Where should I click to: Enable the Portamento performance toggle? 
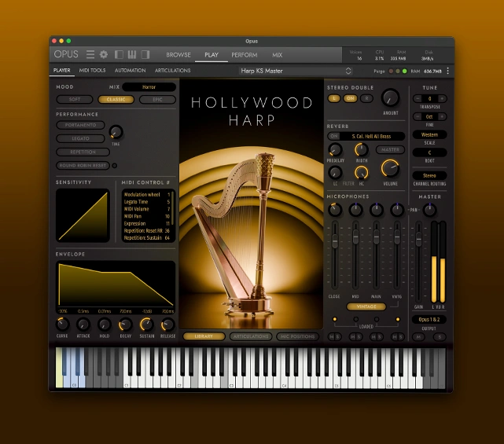pyautogui.click(x=80, y=125)
